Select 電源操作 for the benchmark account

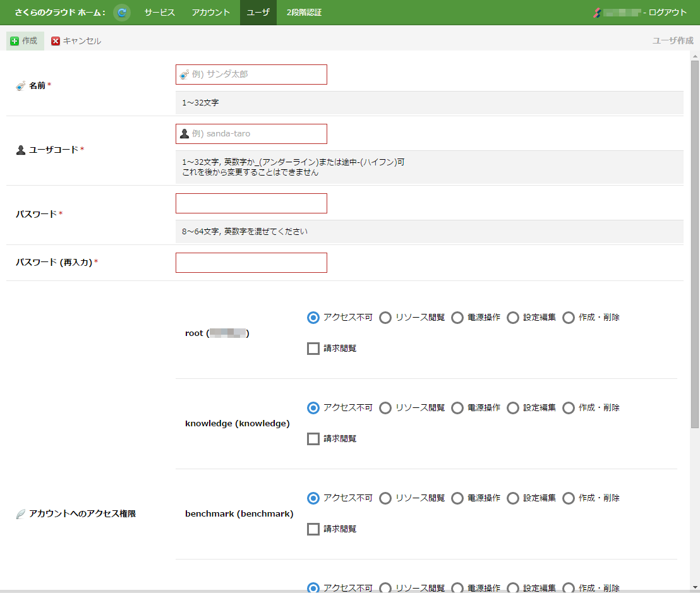(457, 498)
